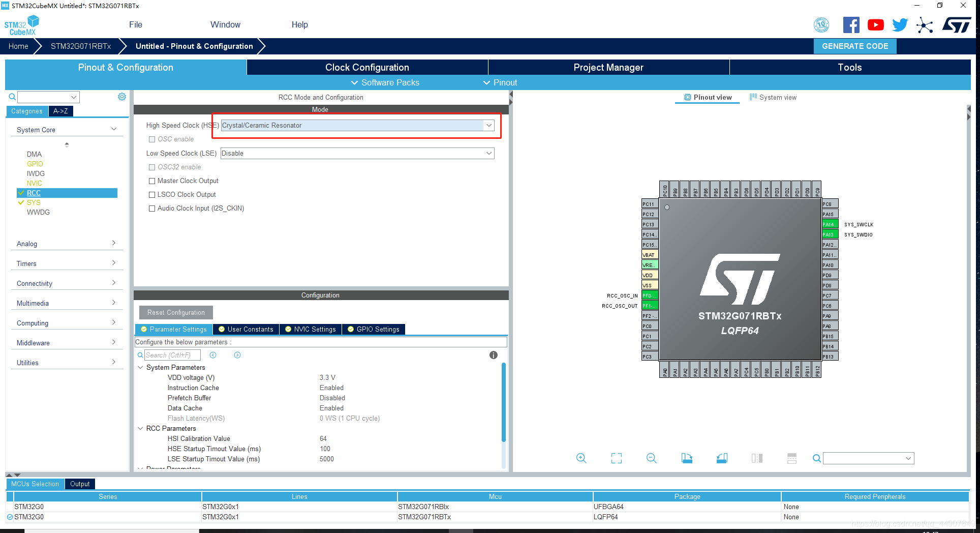Rotate the chip view clockwise icon

pos(687,458)
